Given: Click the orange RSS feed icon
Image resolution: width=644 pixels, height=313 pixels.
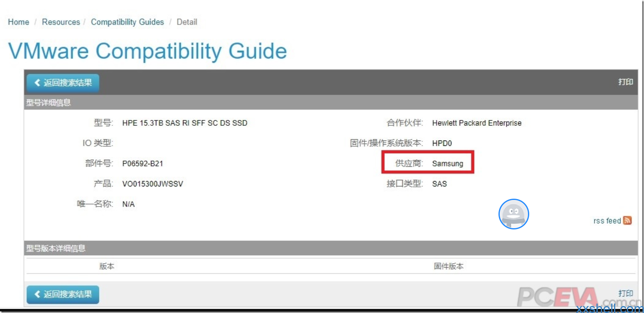Looking at the screenshot, I should coord(627,220).
